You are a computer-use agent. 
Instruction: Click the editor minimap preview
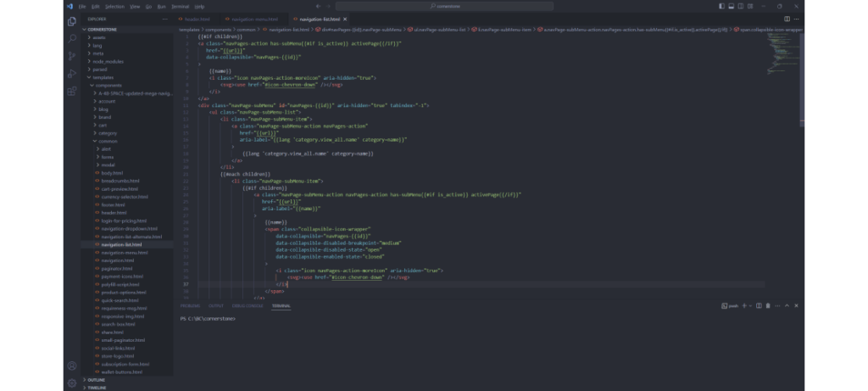click(782, 53)
